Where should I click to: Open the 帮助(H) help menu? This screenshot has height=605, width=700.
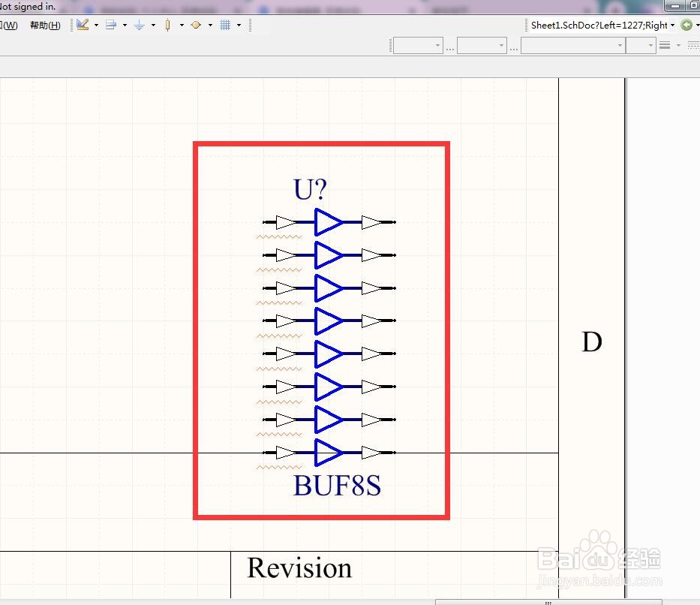click(x=45, y=26)
